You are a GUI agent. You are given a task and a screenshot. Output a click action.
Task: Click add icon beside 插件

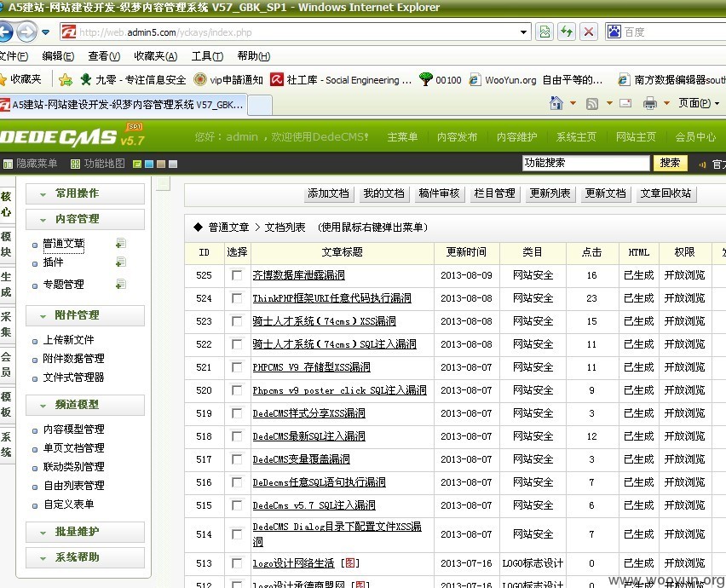(x=121, y=262)
